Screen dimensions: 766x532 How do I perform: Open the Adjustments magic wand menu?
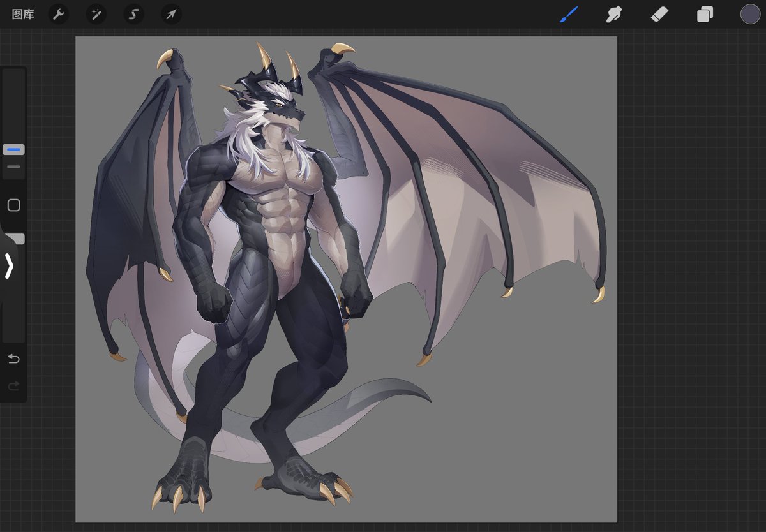point(96,14)
